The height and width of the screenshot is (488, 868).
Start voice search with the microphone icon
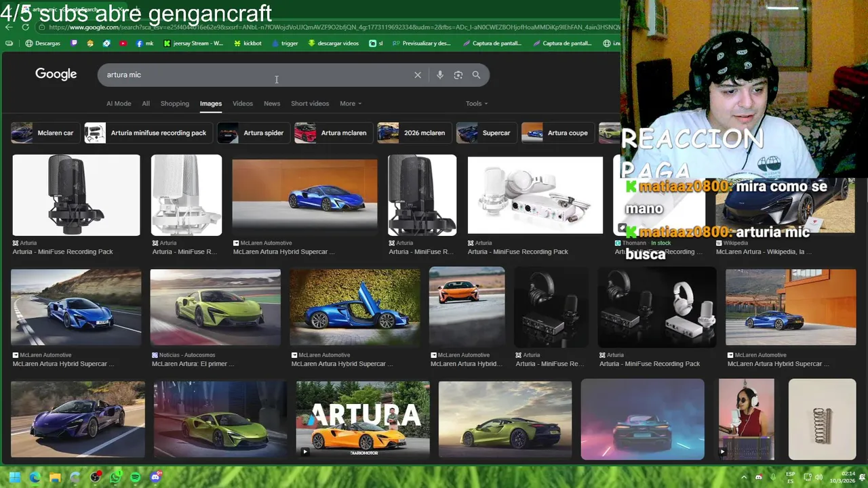click(440, 75)
